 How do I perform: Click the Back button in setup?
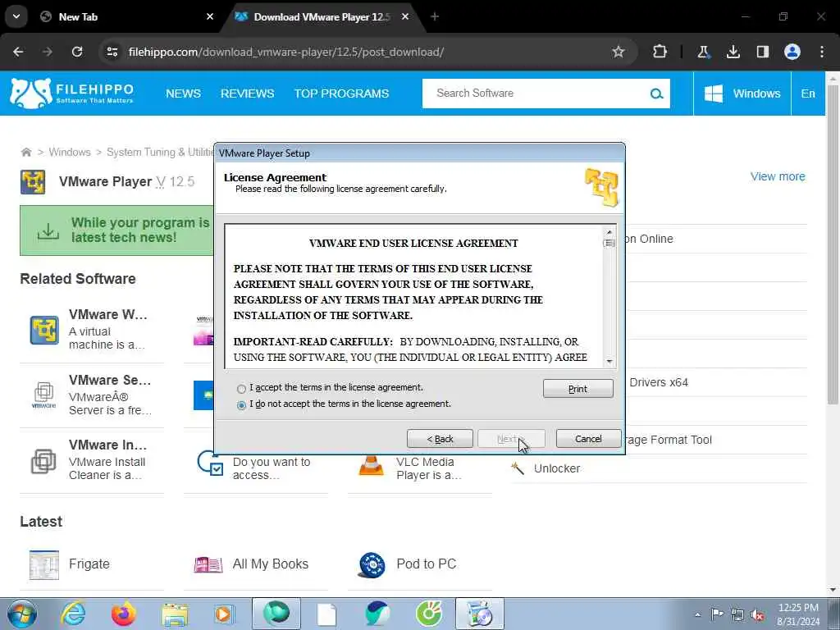tap(440, 439)
